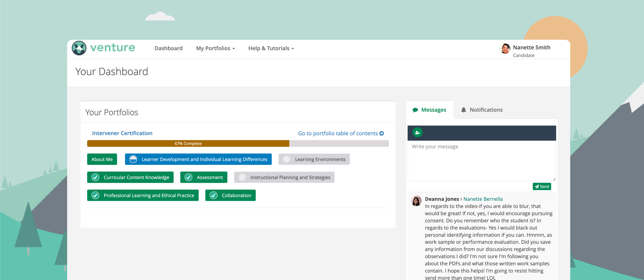
Task: Click the half-filled progress icon on Learner Development
Action: click(133, 159)
